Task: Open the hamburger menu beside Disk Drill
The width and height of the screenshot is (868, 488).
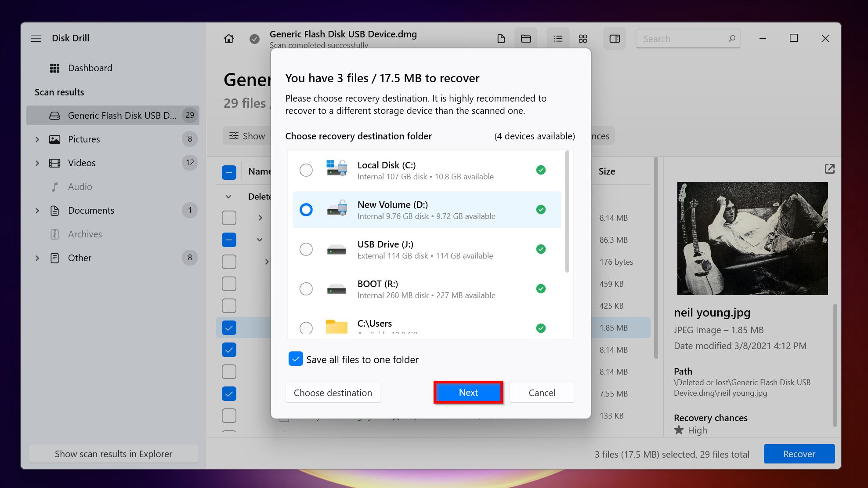Action: 36,38
